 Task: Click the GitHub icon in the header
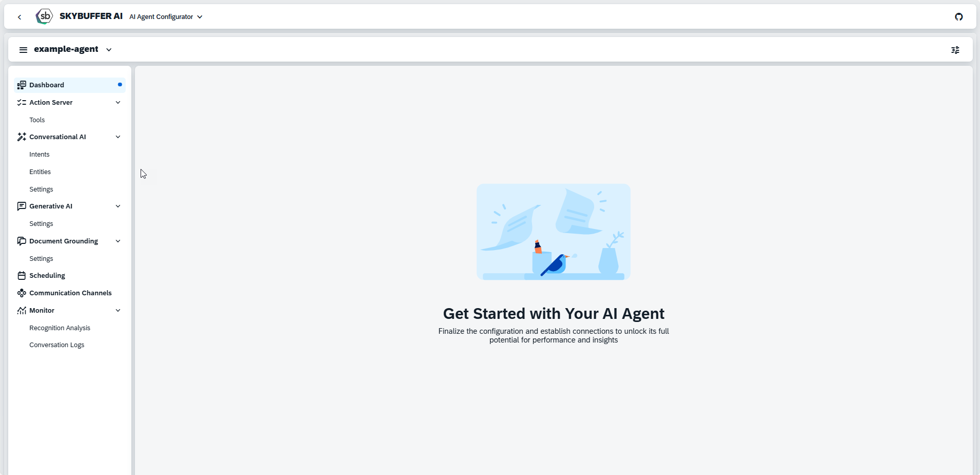958,17
